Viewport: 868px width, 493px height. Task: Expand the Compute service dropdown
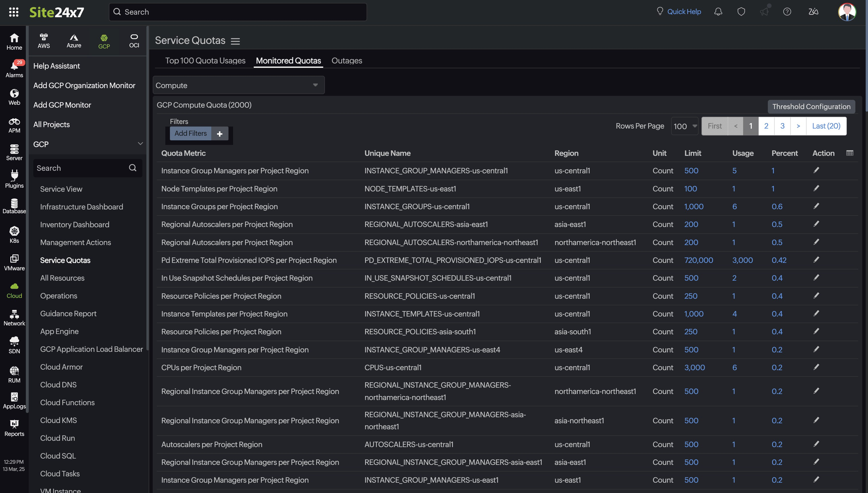[239, 85]
